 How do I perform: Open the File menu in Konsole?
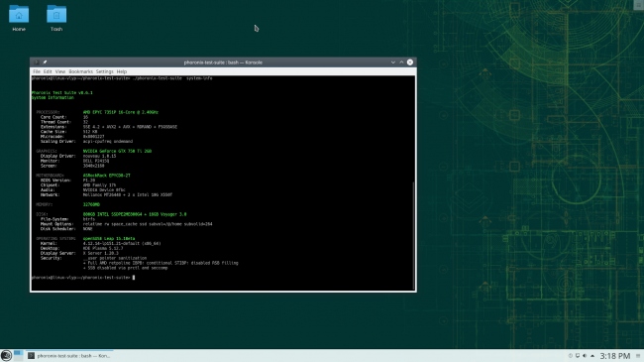click(37, 71)
